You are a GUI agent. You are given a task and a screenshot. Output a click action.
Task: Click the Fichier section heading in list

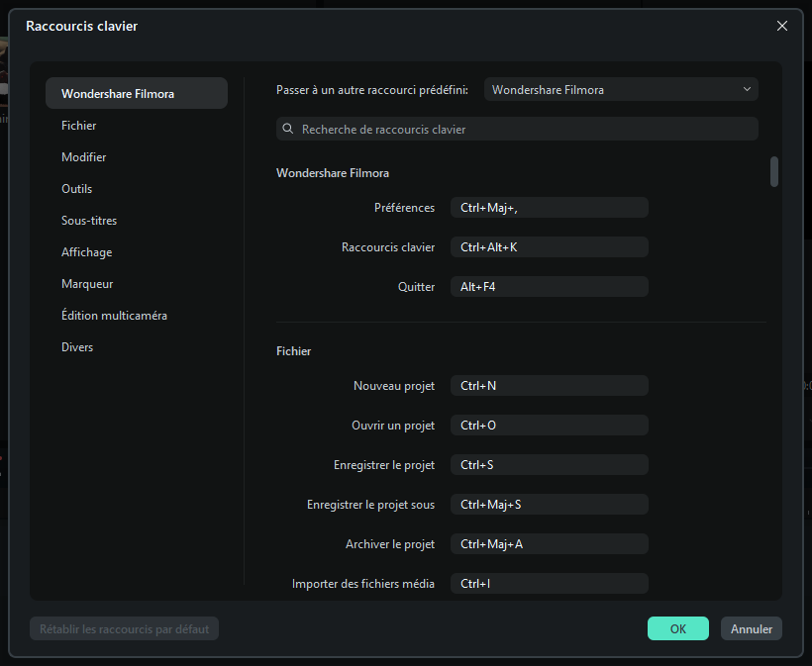[x=294, y=351]
